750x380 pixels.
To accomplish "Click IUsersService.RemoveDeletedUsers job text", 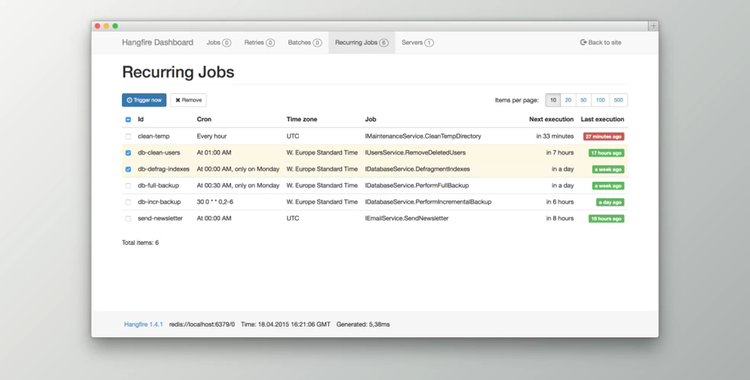I will [x=415, y=153].
